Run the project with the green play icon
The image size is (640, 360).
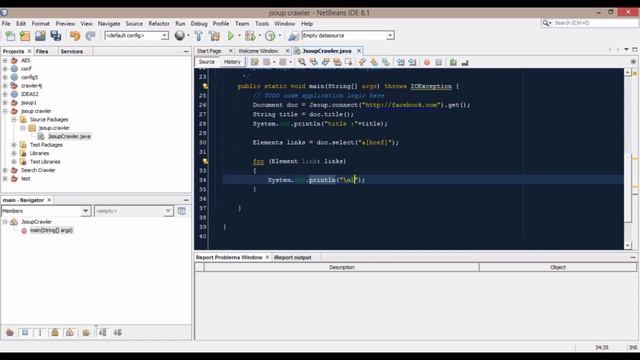(x=231, y=36)
